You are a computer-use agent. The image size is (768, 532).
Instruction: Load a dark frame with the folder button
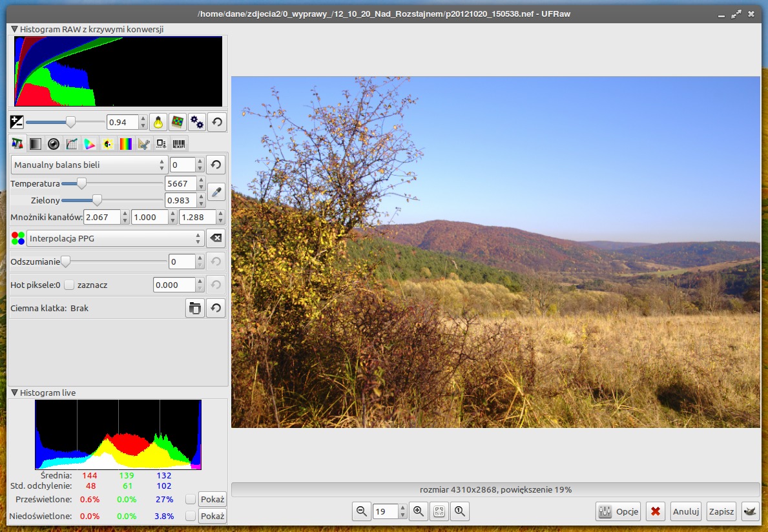coord(195,309)
